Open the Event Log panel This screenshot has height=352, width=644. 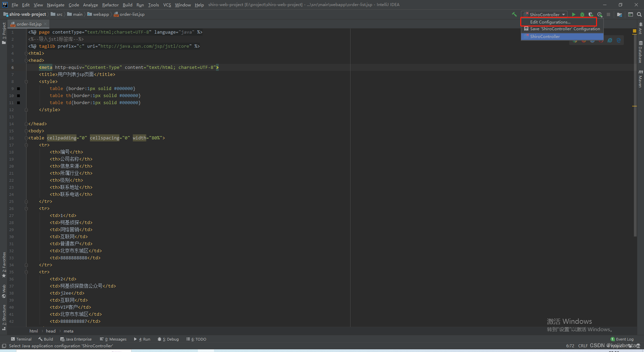click(622, 339)
